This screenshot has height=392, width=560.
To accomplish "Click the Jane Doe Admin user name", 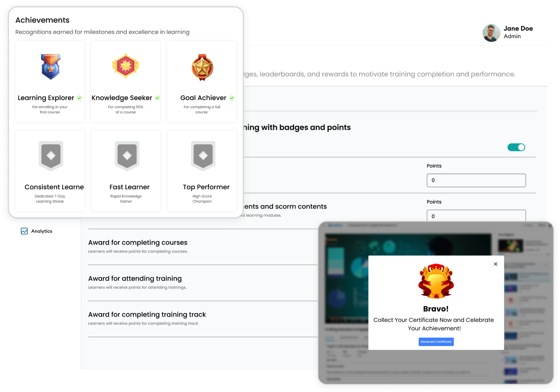I will [518, 32].
